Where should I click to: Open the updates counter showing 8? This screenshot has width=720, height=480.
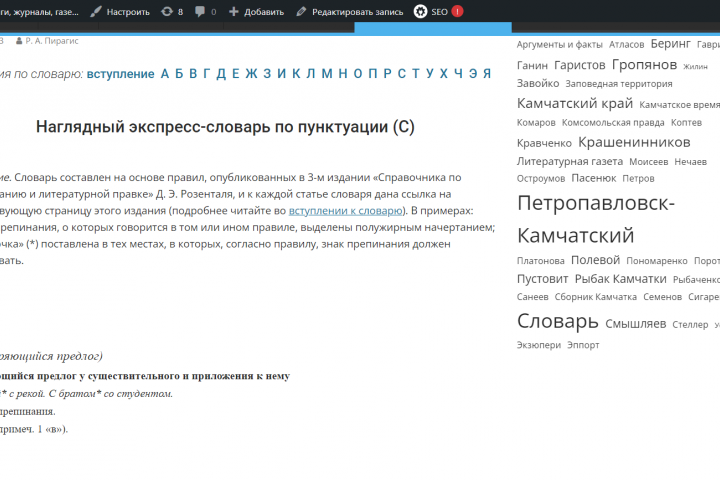[172, 12]
